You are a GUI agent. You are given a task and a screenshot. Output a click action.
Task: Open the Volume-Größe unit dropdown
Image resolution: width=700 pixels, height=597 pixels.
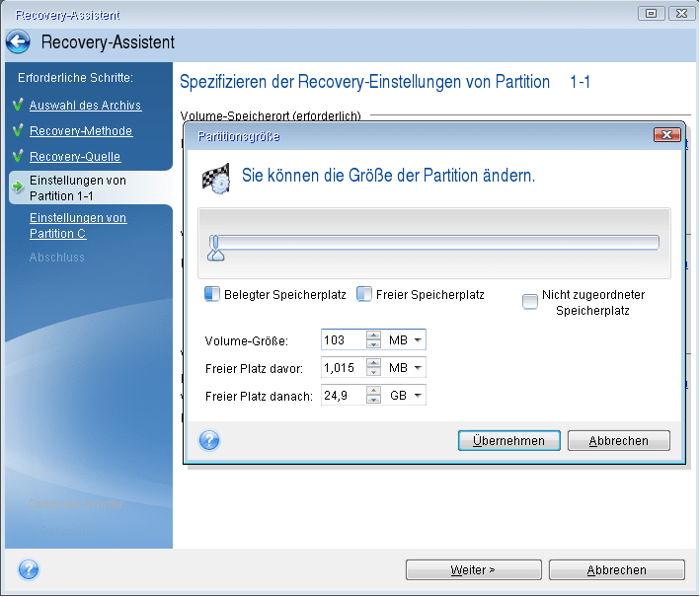407,340
